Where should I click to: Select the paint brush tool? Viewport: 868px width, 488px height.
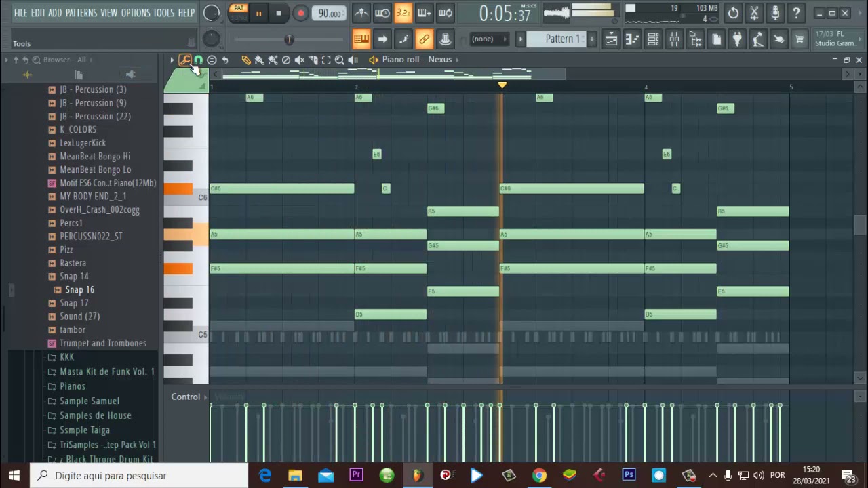coord(259,60)
